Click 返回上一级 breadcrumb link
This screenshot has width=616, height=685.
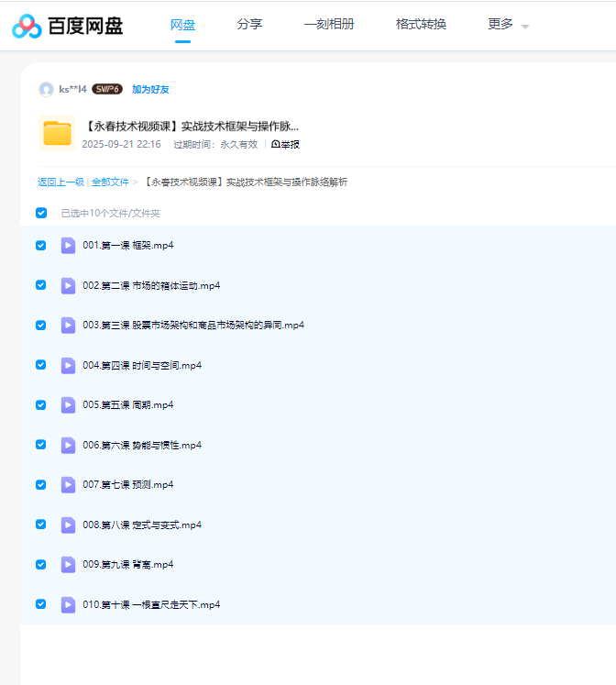tap(60, 182)
